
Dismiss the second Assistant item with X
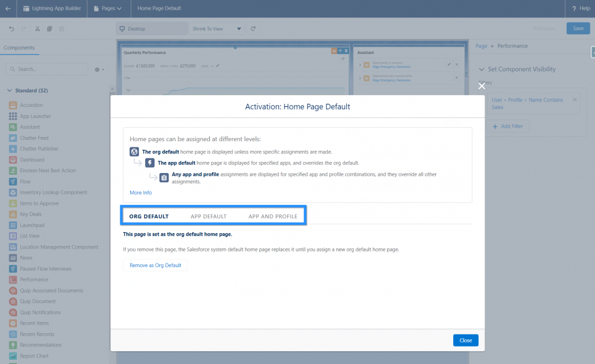point(457,78)
